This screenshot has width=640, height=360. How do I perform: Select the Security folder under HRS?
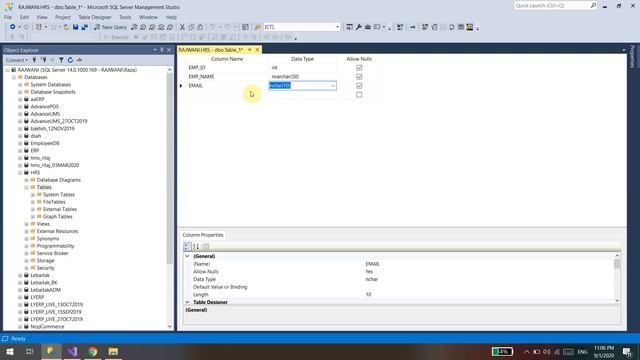[45, 268]
